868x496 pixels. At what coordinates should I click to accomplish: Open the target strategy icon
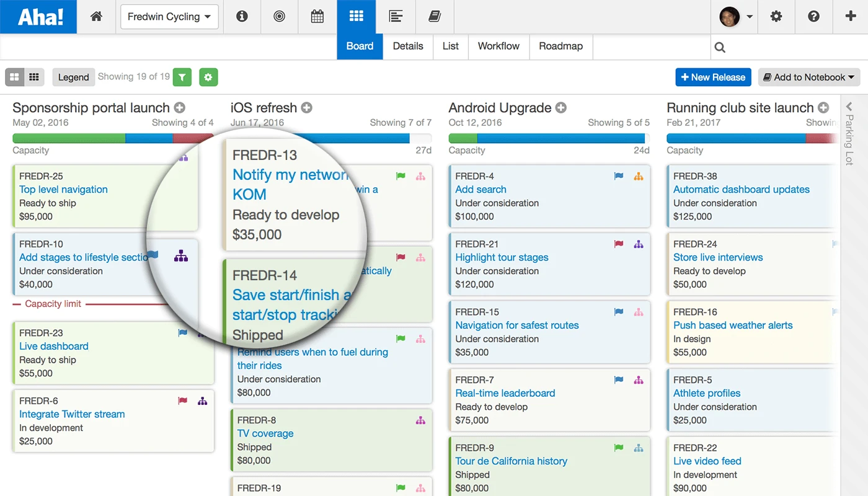coord(279,17)
